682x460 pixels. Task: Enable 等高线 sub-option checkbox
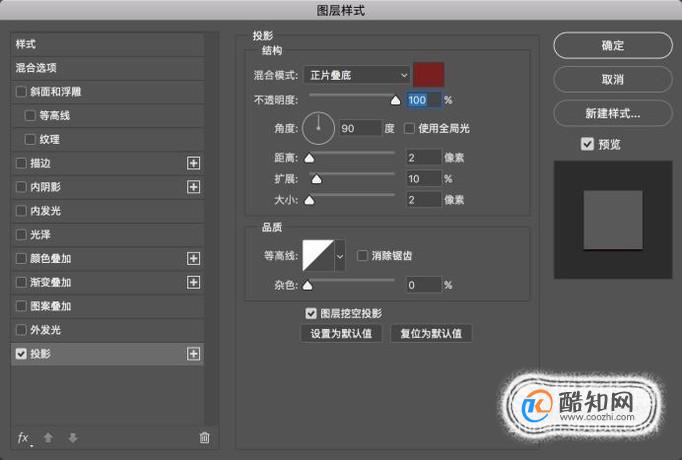point(30,116)
